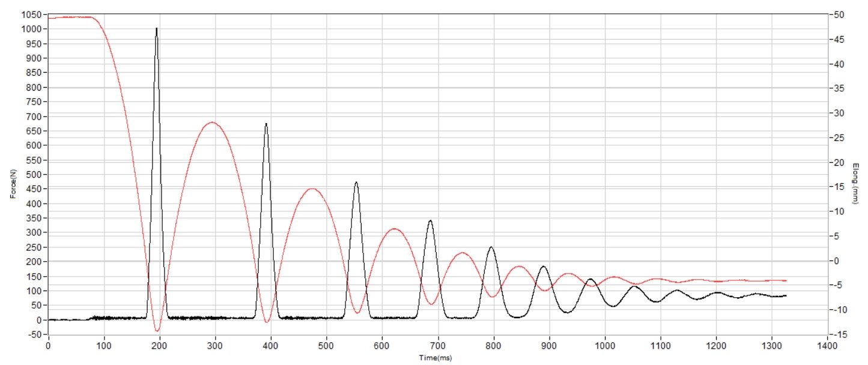Click the 200 label on the Time axis
The height and width of the screenshot is (365, 868).
click(159, 346)
